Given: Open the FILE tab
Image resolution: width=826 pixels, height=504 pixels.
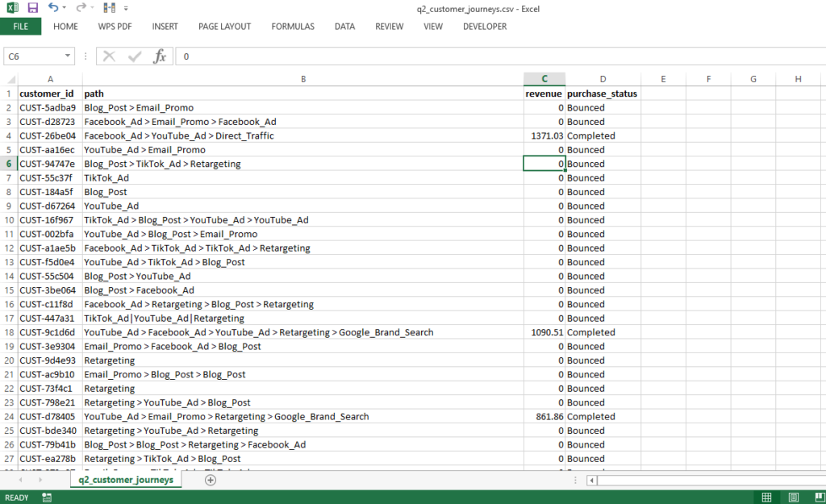Looking at the screenshot, I should tap(20, 27).
